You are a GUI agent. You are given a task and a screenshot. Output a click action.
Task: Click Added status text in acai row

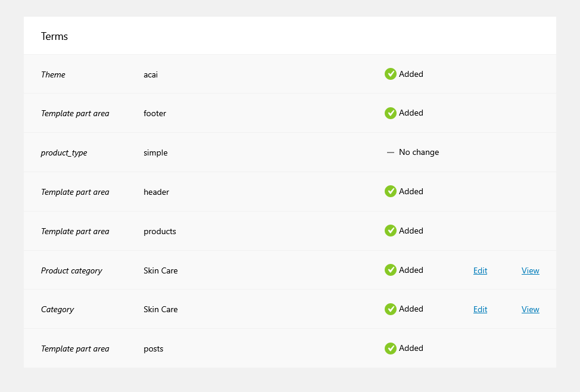(x=411, y=74)
